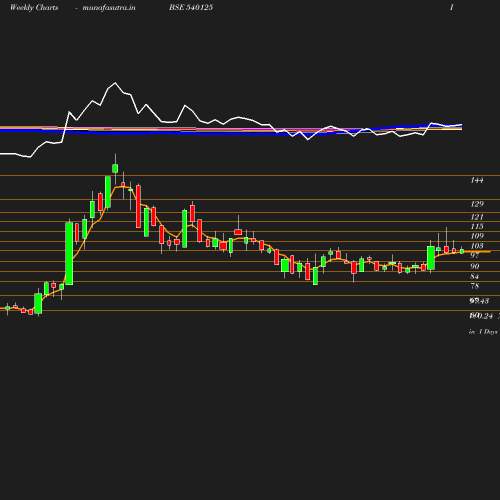Image resolution: width=500 pixels, height=500 pixels.
Task: Click the 'Weekly Charts' title text
Action: pyautogui.click(x=34, y=7)
